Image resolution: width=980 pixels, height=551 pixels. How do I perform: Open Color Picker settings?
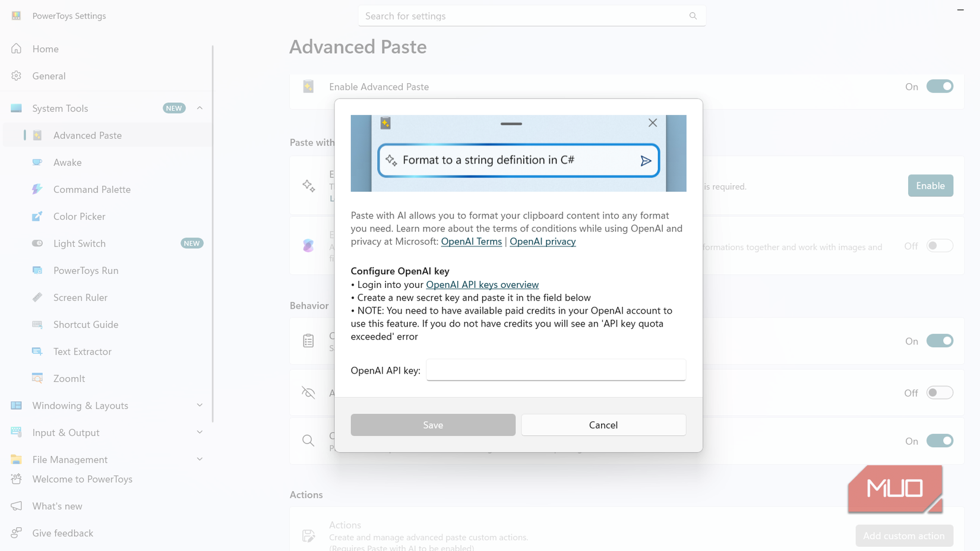coord(79,216)
